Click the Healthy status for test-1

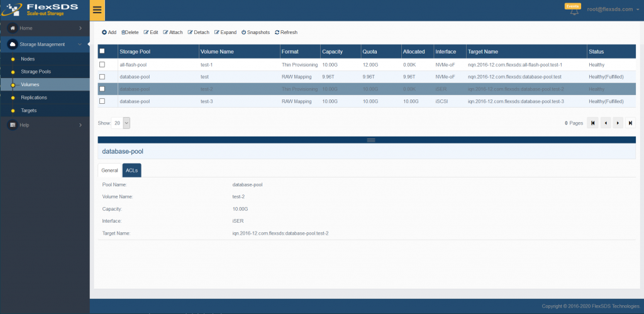597,65
